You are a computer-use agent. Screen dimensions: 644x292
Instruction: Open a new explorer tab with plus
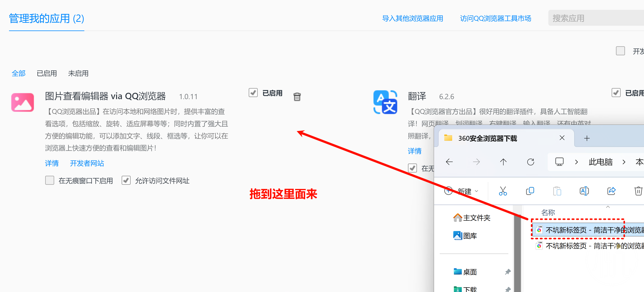[587, 138]
